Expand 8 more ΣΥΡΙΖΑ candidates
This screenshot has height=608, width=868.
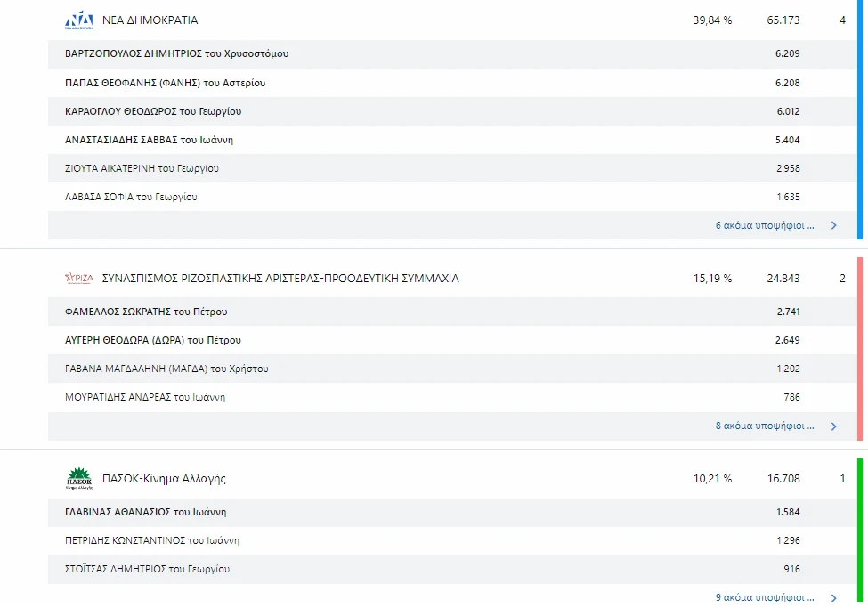tap(765, 426)
